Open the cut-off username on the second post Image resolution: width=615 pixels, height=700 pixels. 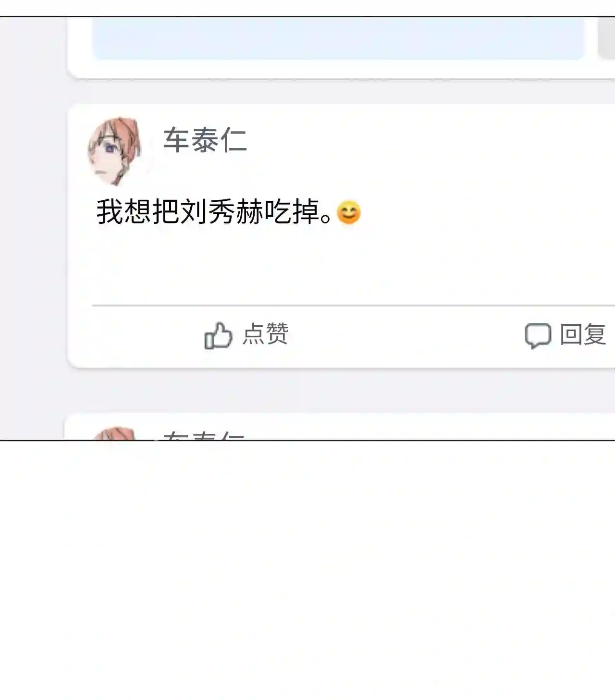(203, 435)
